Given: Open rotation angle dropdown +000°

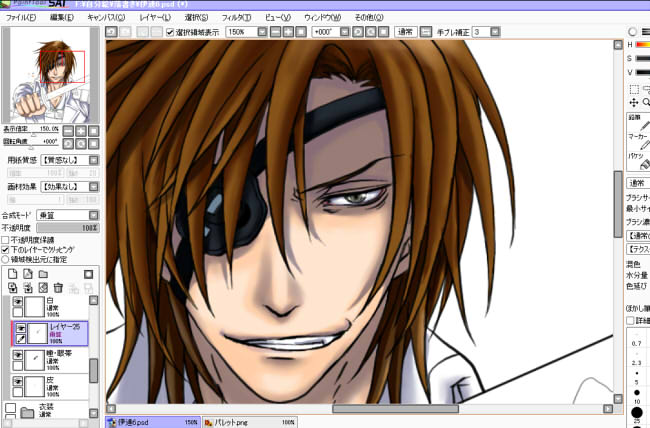Looking at the screenshot, I should pyautogui.click(x=345, y=32).
